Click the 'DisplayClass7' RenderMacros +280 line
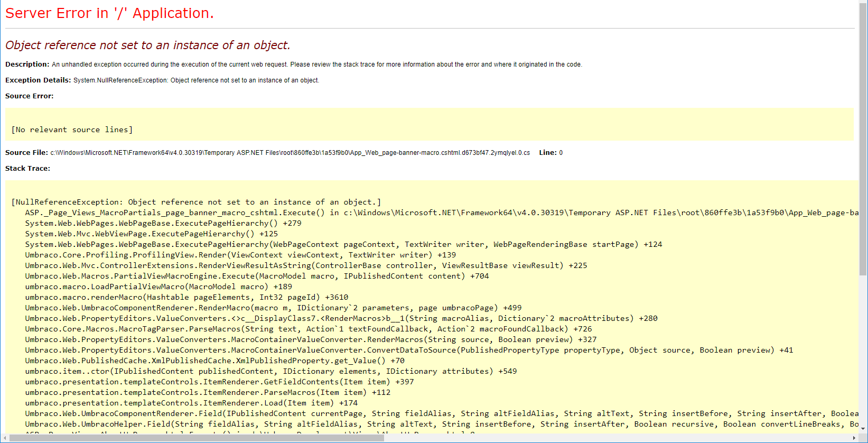868x443 pixels. tap(341, 318)
